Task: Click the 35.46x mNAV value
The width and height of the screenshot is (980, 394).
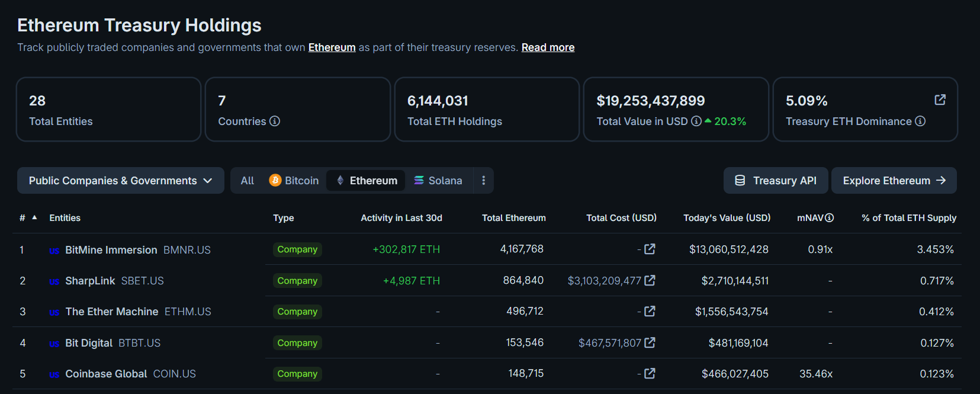Action: 816,374
